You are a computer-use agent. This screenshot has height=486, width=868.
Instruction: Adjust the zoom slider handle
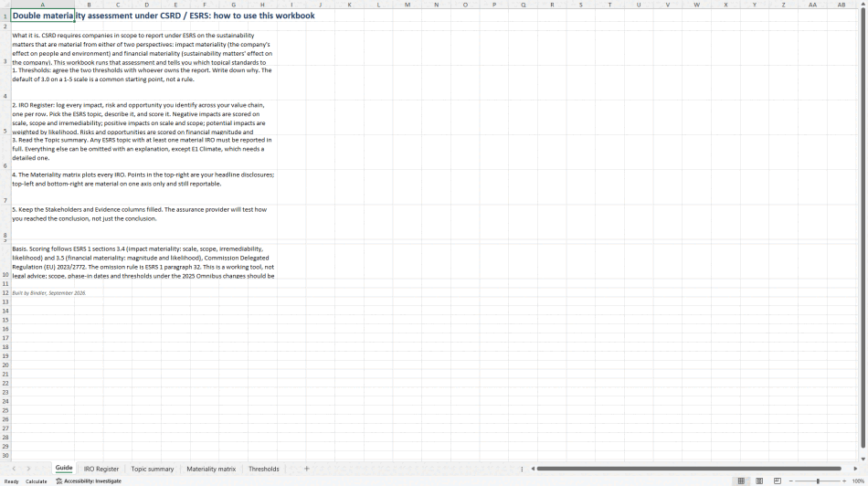818,481
